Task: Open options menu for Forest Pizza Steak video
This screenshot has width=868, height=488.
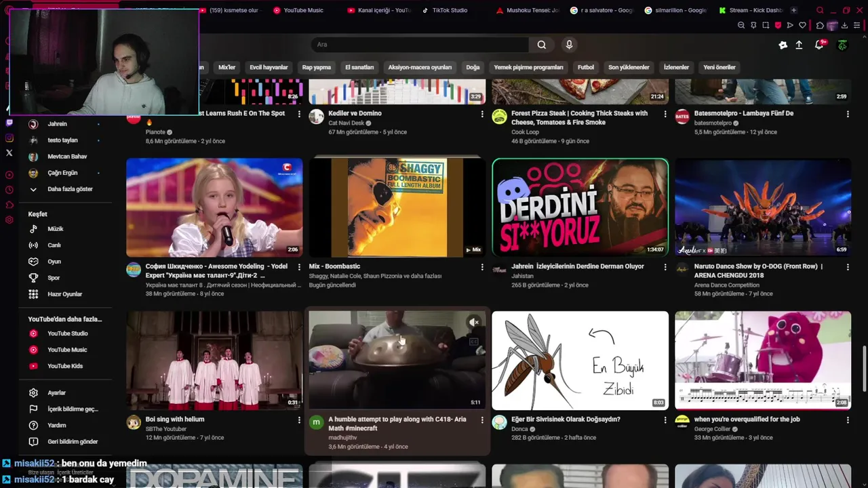Action: (x=665, y=114)
